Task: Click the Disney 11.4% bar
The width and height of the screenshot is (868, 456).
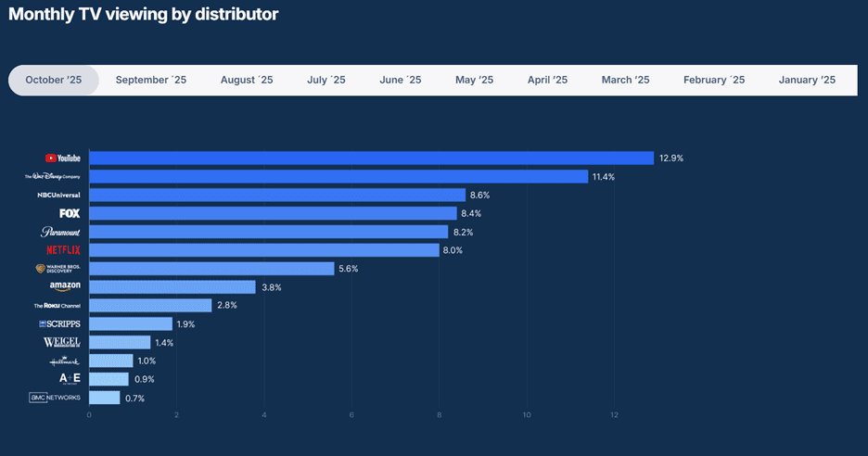Action: click(x=338, y=176)
